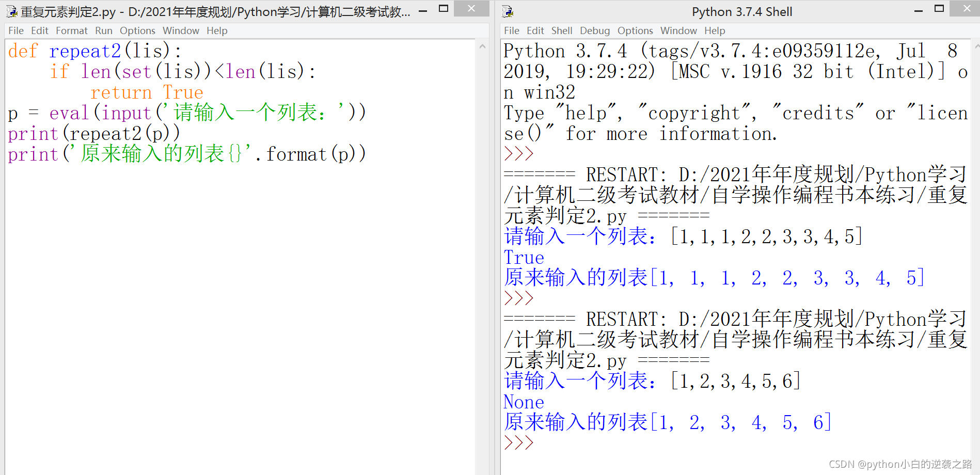Open Run menu in editor window
This screenshot has width=980, height=475.
tap(104, 30)
